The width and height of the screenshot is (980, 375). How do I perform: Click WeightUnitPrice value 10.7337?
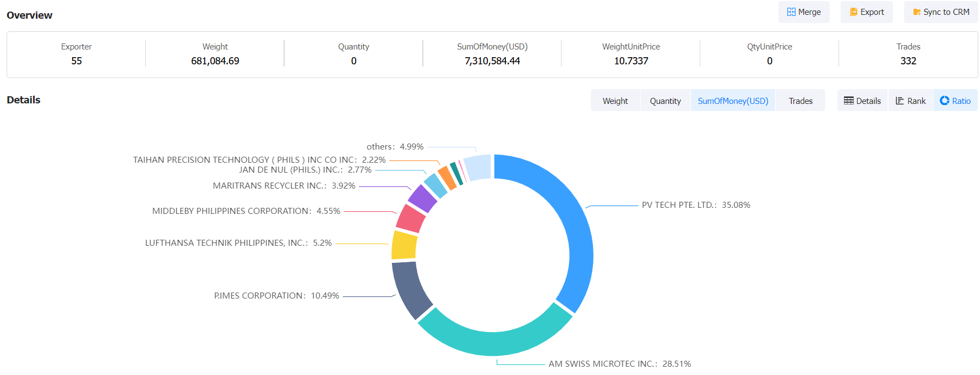click(631, 61)
